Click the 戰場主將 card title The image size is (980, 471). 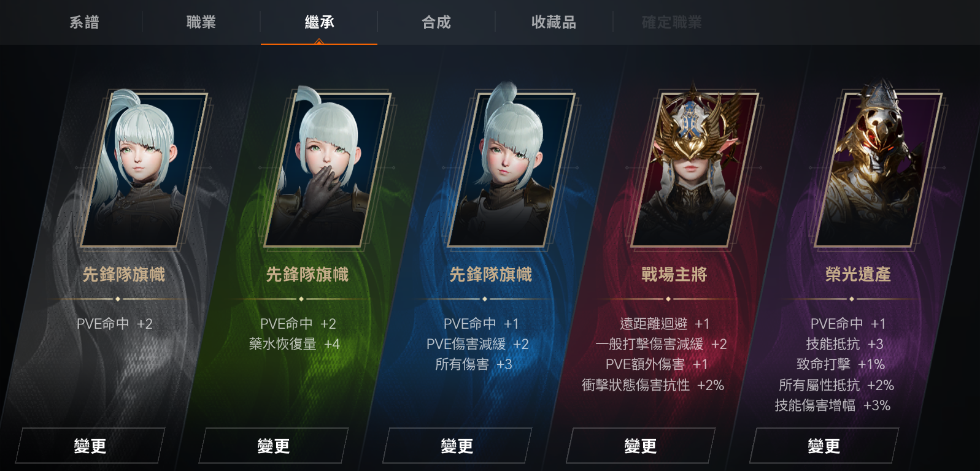pyautogui.click(x=674, y=274)
